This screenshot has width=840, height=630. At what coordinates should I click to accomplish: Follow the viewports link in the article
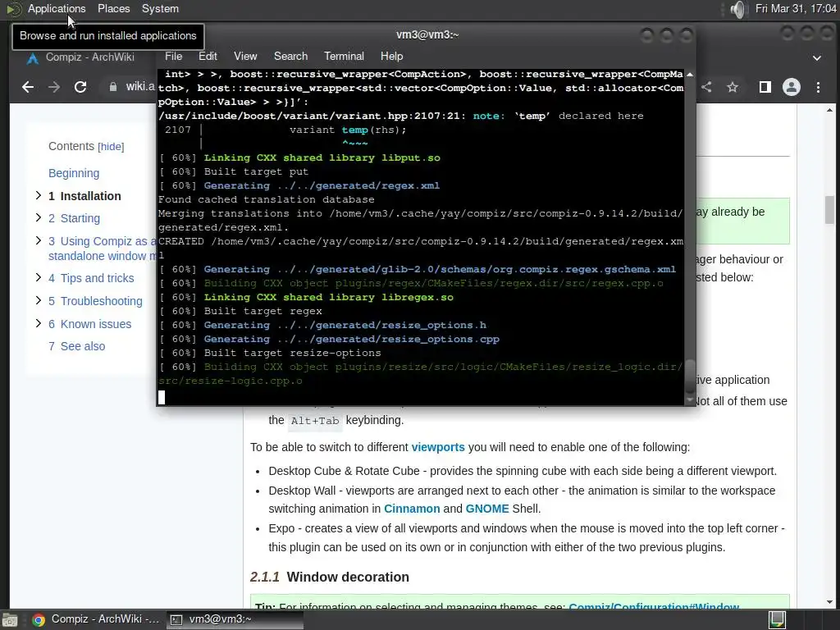(438, 447)
